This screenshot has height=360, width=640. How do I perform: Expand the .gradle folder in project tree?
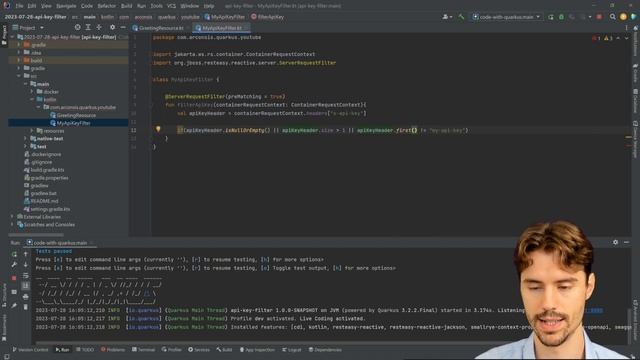[x=19, y=44]
